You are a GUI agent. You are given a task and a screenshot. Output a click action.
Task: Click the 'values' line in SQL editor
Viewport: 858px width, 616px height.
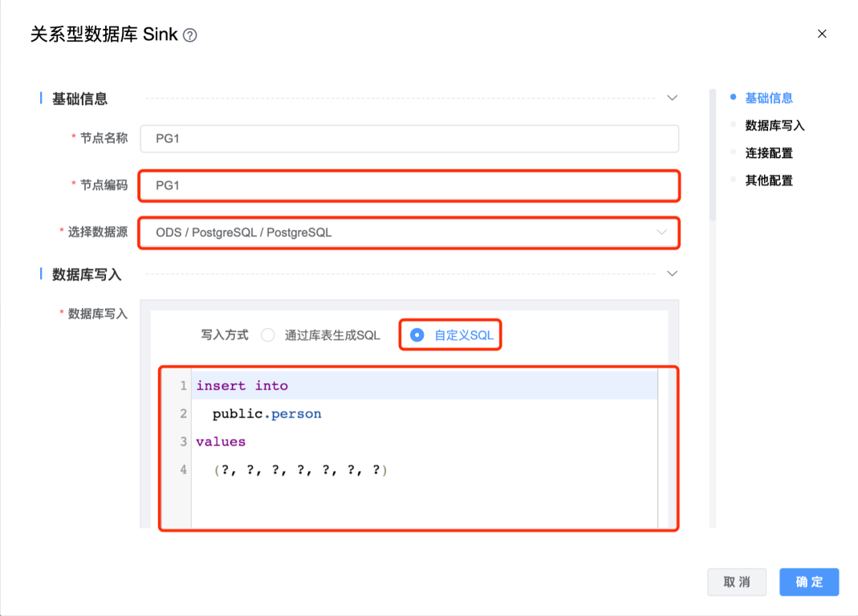point(221,442)
